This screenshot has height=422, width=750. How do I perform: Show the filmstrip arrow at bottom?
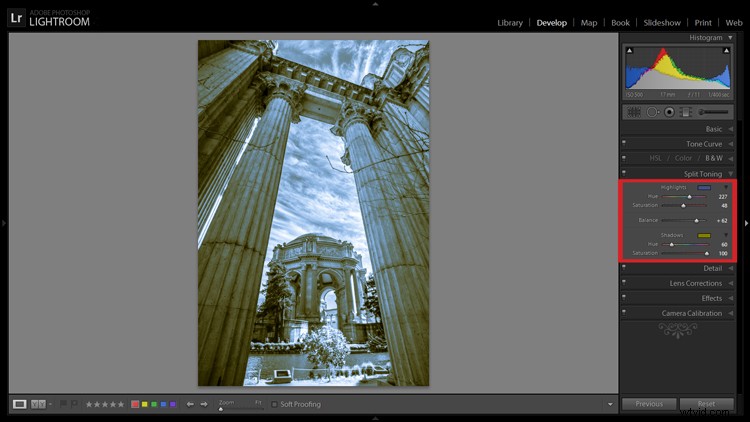(375, 418)
